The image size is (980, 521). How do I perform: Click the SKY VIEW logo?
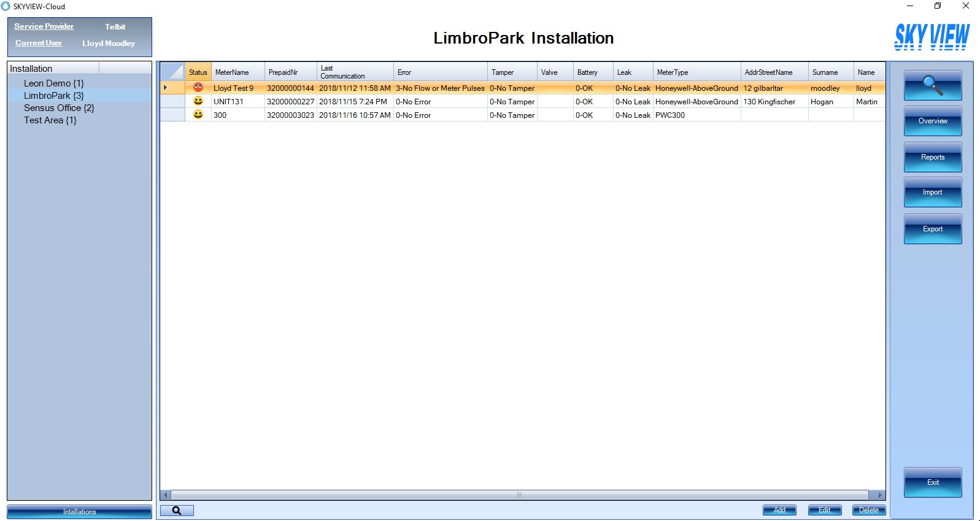pos(932,37)
